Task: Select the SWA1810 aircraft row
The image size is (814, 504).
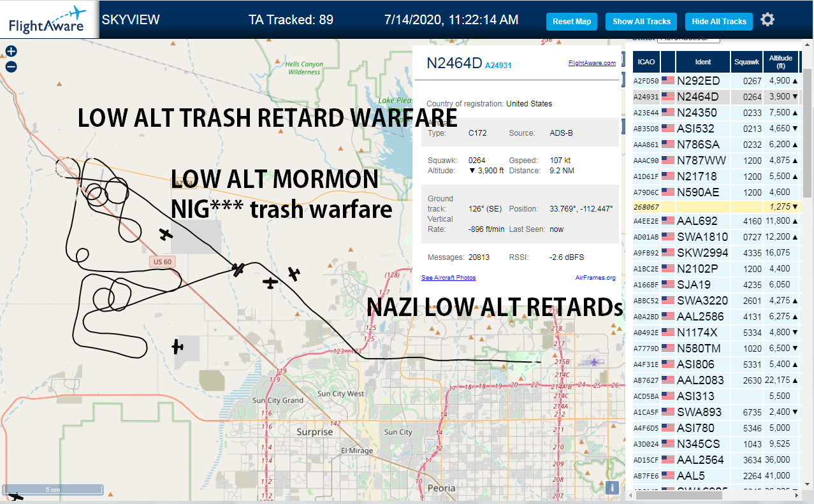Action: [x=716, y=237]
